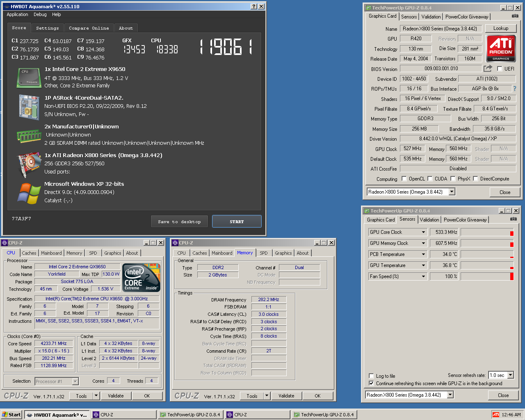Image resolution: width=525 pixels, height=420 pixels.
Task: Open Mainboard tab in left CPU-Z window
Action: click(51, 253)
